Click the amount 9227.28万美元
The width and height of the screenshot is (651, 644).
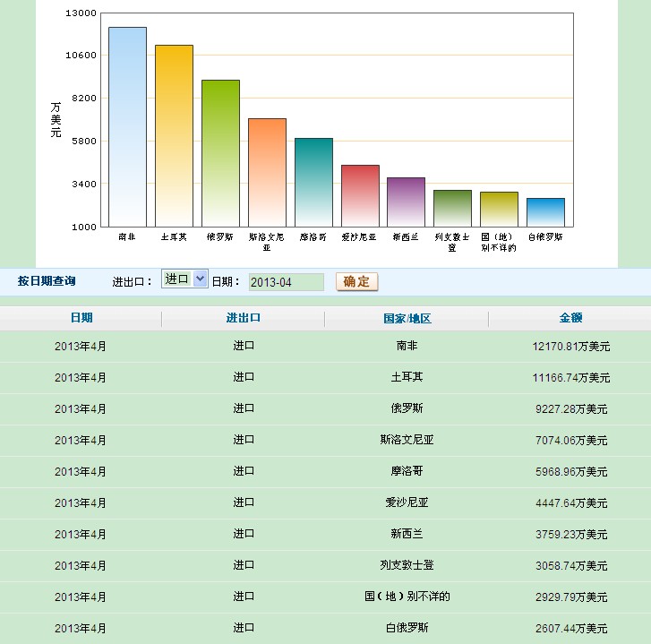click(x=571, y=409)
